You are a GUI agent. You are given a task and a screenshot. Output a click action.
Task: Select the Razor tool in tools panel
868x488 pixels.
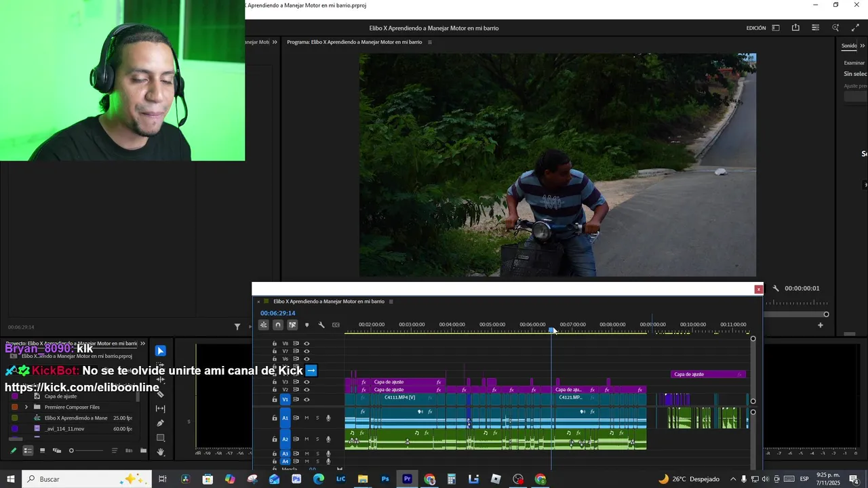[x=160, y=394]
